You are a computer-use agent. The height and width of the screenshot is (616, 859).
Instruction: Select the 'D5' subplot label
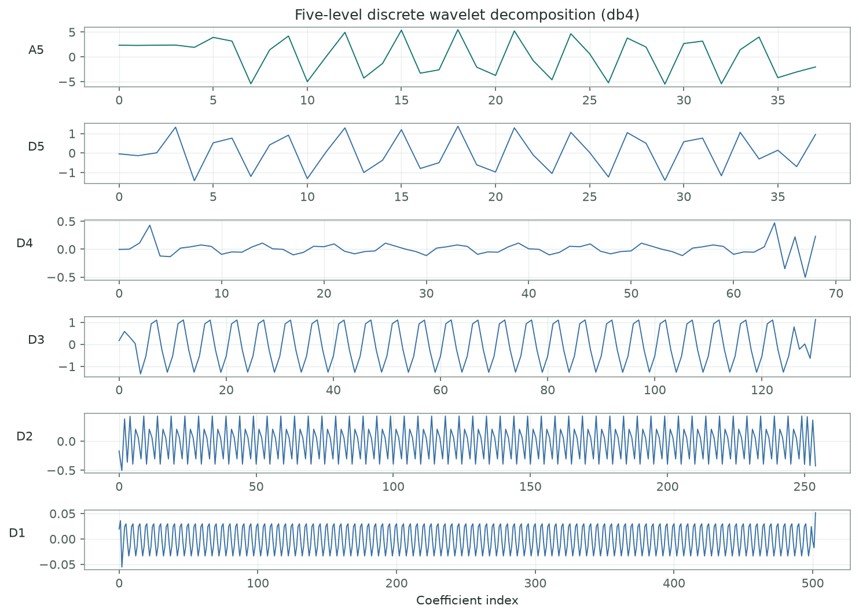36,147
